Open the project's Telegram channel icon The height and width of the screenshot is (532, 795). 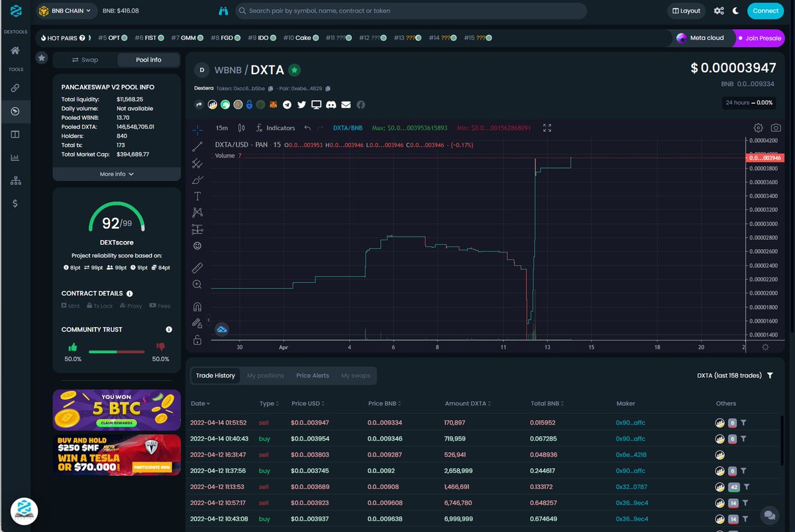[286, 105]
